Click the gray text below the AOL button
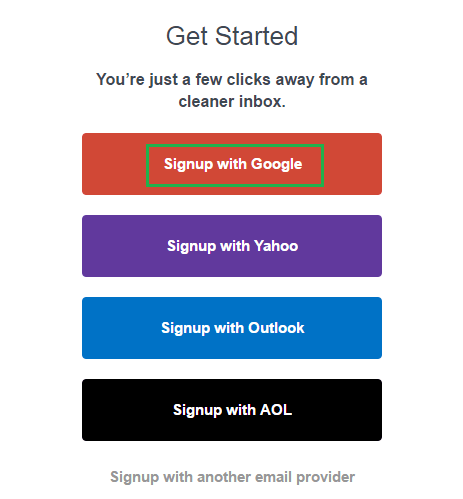Image resolution: width=463 pixels, height=499 pixels. (232, 477)
